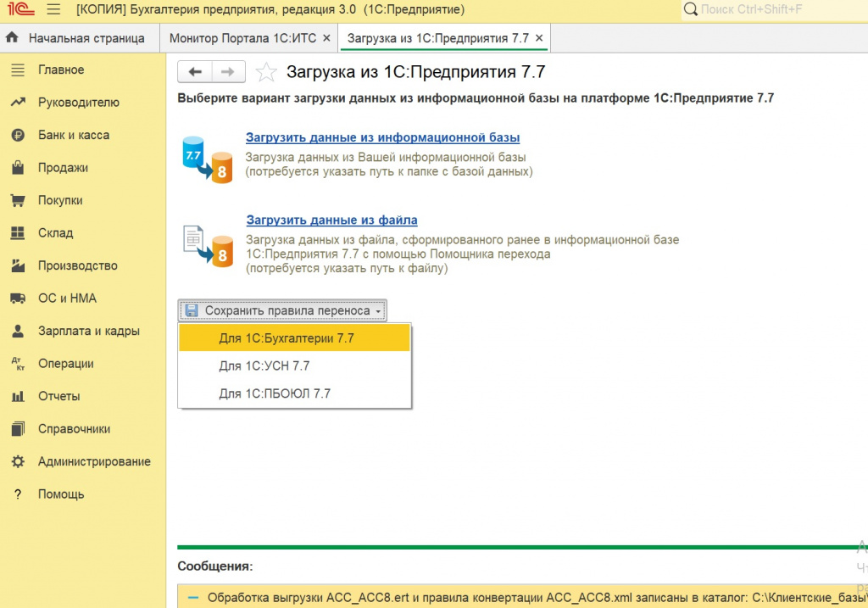
Task: Open the ОС и НМА section
Action: 67,298
